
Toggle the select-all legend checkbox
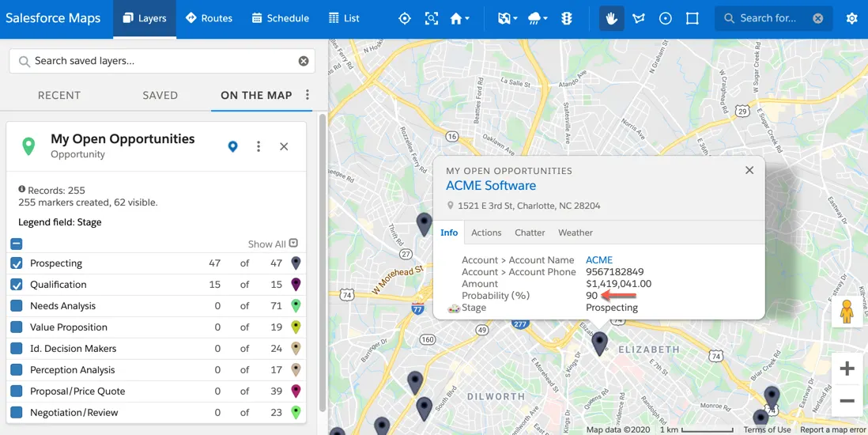[17, 244]
